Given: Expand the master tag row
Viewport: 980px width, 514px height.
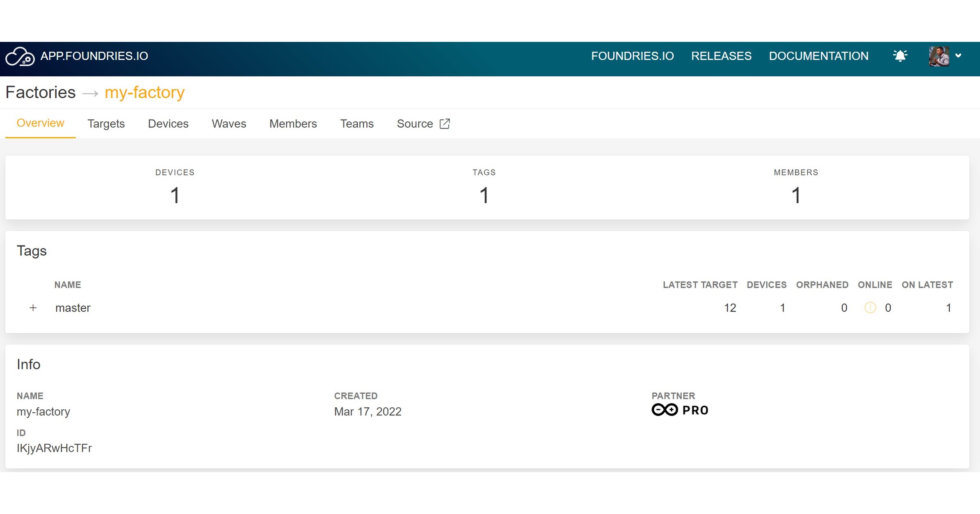Looking at the screenshot, I should click(x=33, y=307).
